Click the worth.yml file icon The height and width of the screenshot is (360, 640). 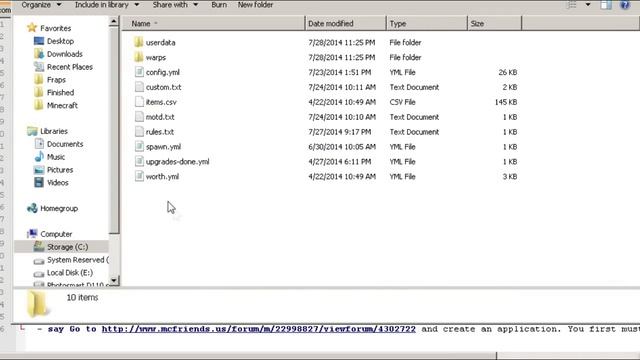click(139, 176)
